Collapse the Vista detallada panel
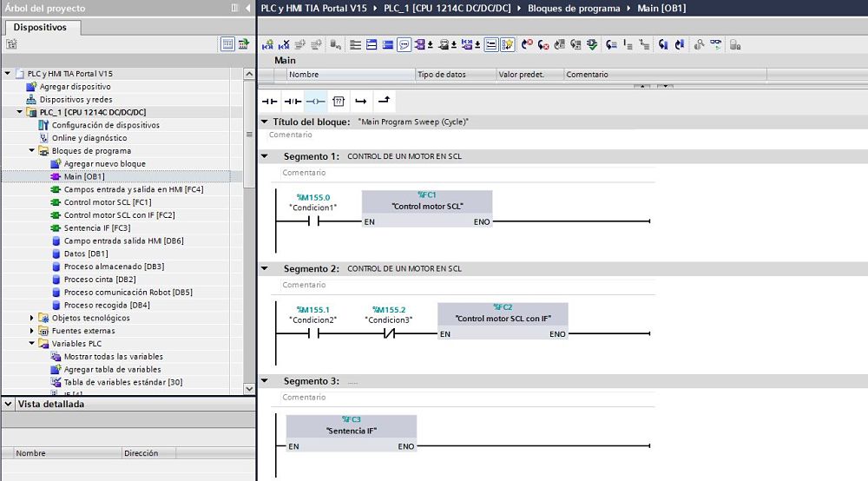Screen dimensions: 868x481 [8, 405]
